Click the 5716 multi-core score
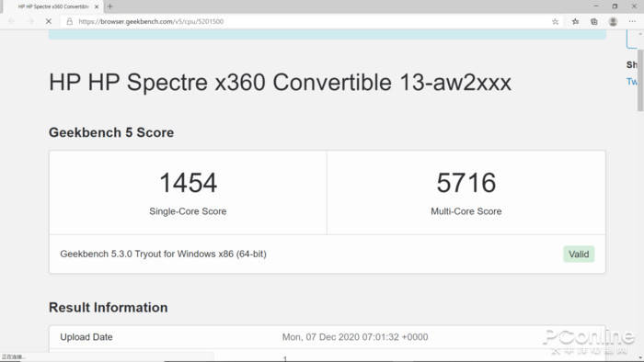Viewport: 644px width, 362px height. [x=466, y=183]
